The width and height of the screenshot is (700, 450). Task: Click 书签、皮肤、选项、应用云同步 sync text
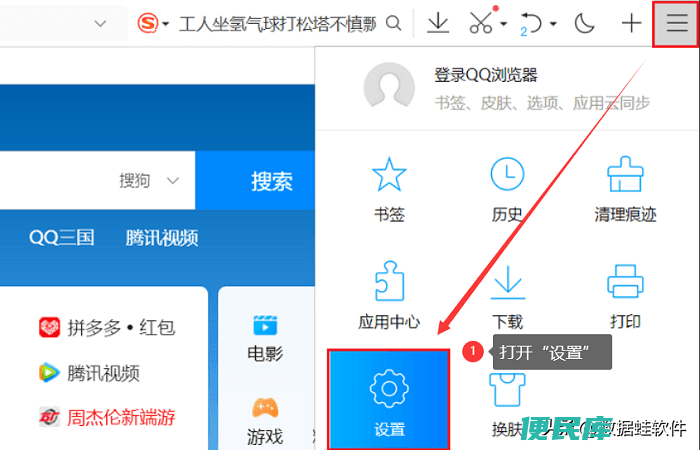(542, 103)
